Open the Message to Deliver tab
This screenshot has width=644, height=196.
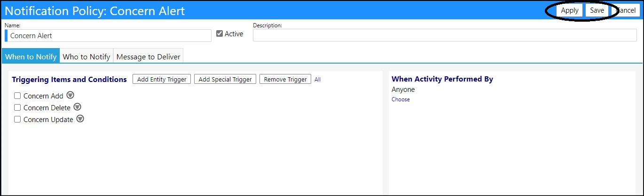[149, 57]
